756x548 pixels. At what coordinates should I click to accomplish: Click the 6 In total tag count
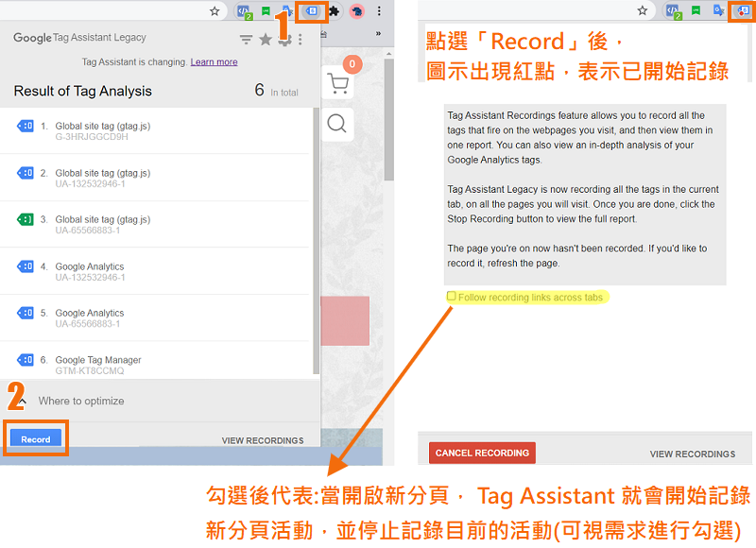pos(276,90)
